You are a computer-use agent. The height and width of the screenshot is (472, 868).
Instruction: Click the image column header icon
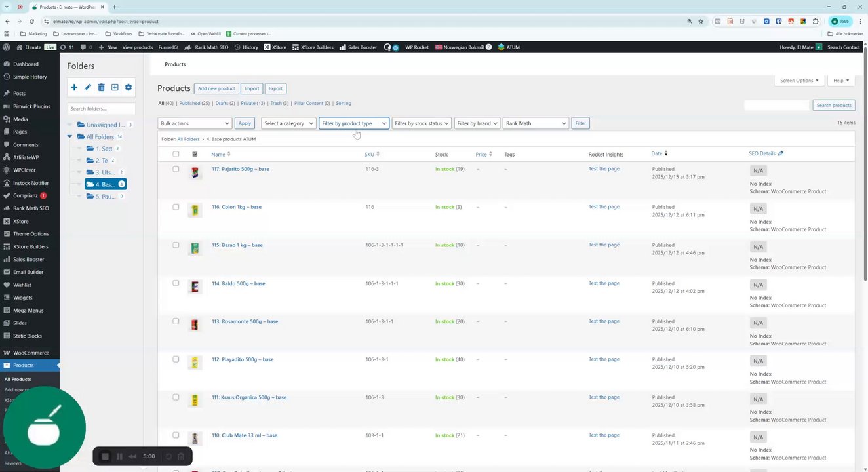(x=195, y=154)
